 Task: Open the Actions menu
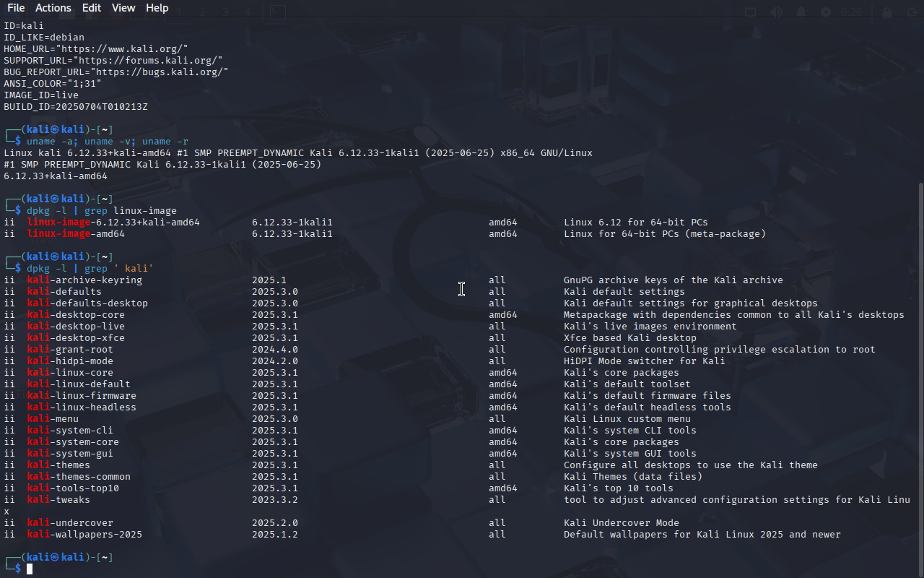[x=53, y=8]
